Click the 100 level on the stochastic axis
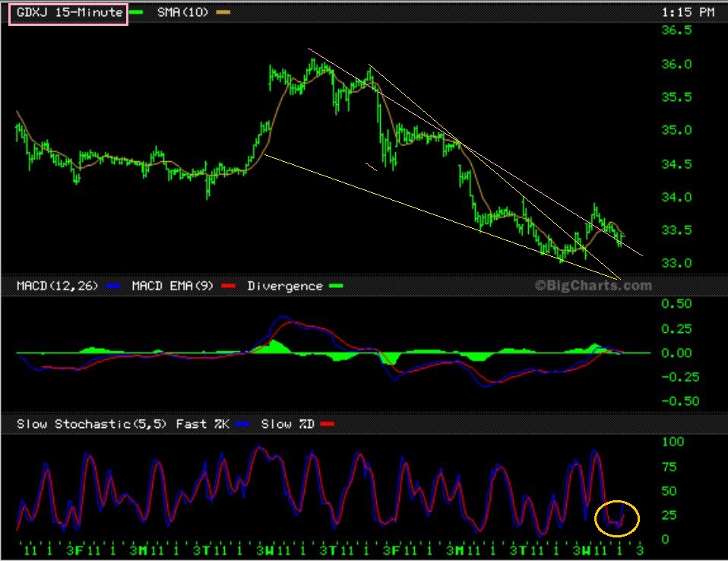The height and width of the screenshot is (561, 728). click(x=673, y=442)
